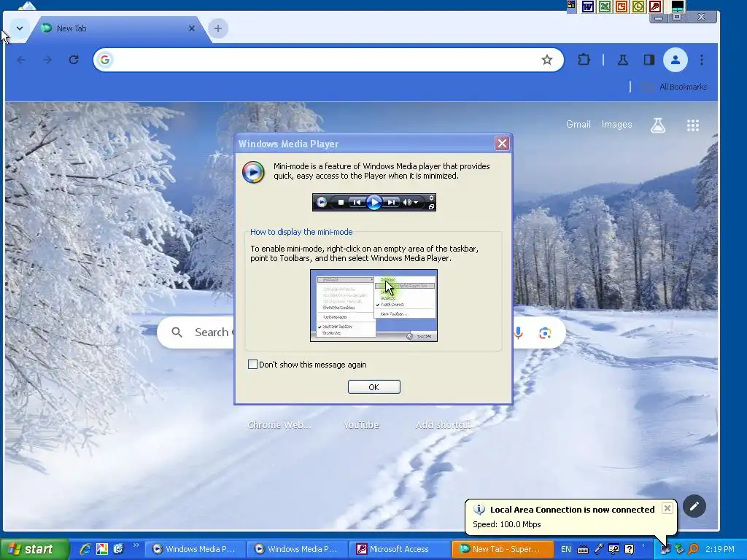Click black desktop icon on Office bar
The image size is (747, 560).
click(678, 6)
